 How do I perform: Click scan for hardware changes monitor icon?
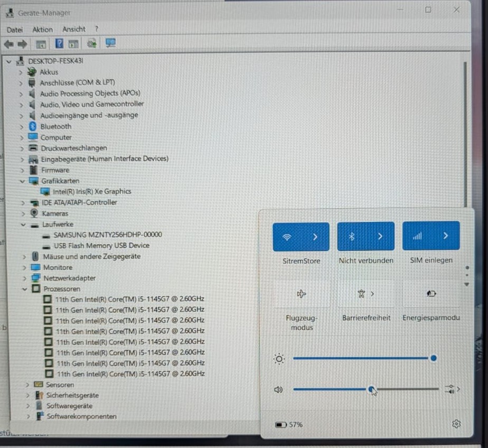pos(110,43)
